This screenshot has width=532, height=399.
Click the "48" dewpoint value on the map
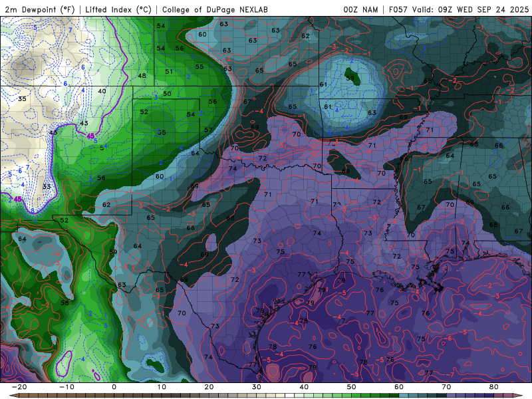(x=142, y=76)
